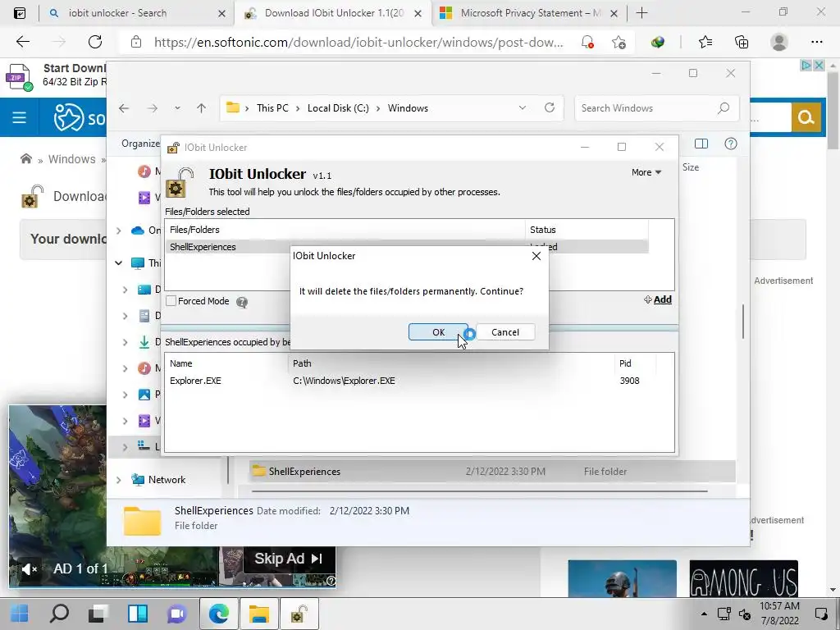Open Edge Settings and more menu
Viewport: 840px width, 630px height.
pyautogui.click(x=816, y=42)
